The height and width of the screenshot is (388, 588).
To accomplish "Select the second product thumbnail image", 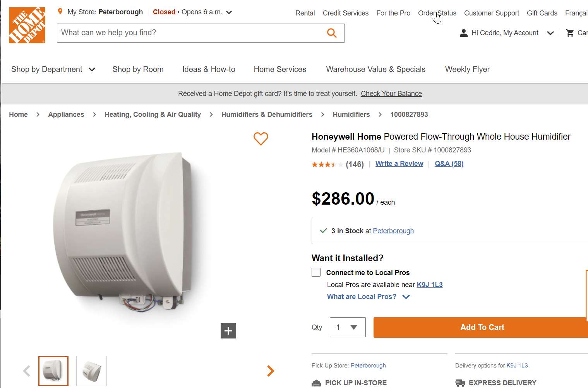I will (x=91, y=371).
